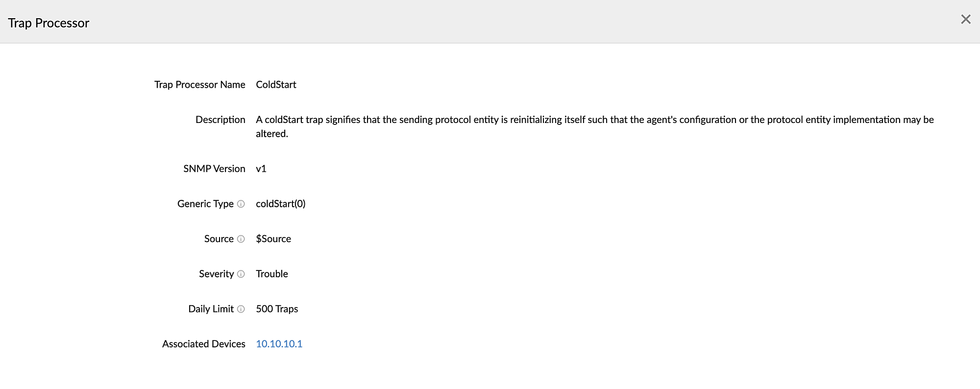Click the 500 Traps daily limit value

[277, 309]
